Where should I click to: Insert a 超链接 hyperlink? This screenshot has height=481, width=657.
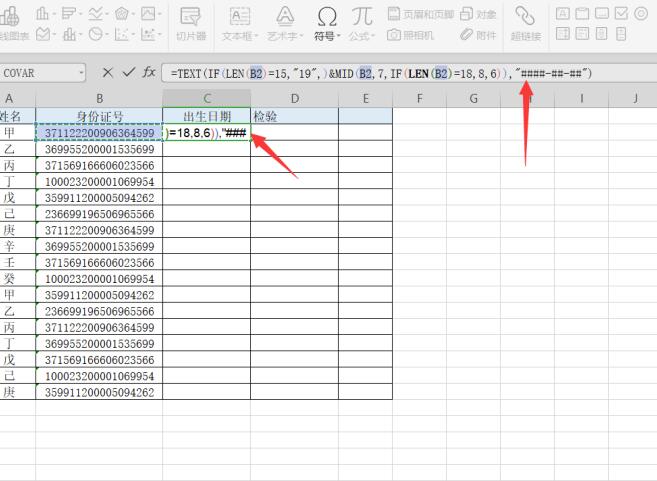tap(525, 24)
